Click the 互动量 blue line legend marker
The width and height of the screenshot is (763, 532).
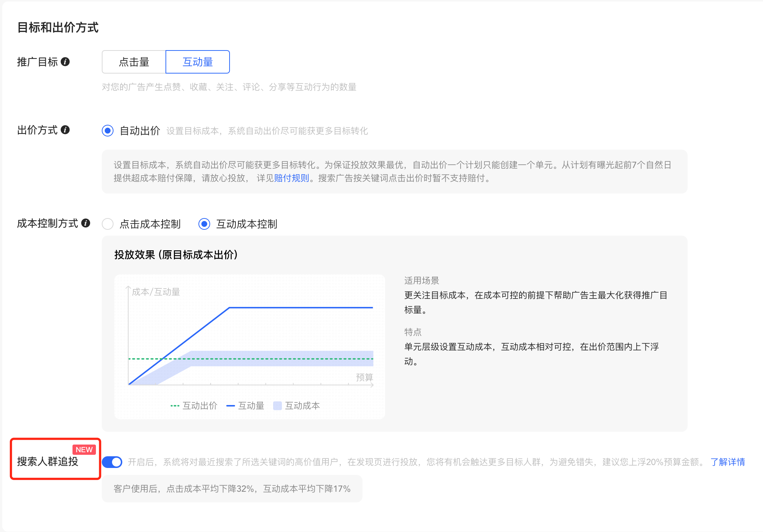point(230,405)
